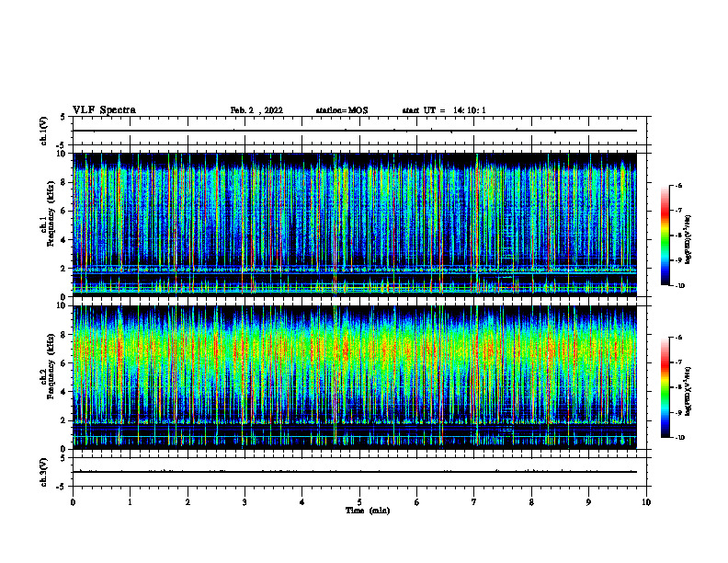Click the time axis tick label "3"
The width and height of the screenshot is (728, 563).
[245, 502]
